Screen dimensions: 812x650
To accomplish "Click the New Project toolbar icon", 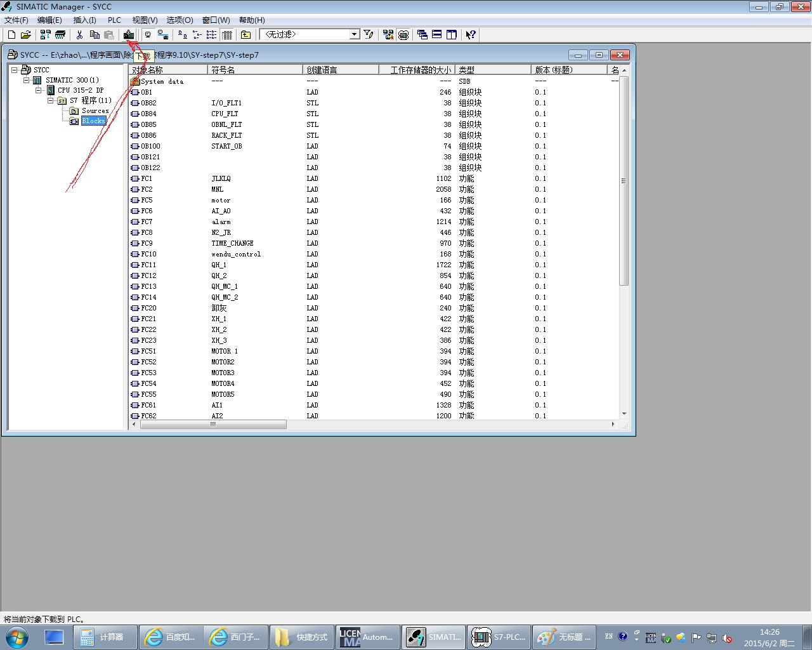I will 11,35.
